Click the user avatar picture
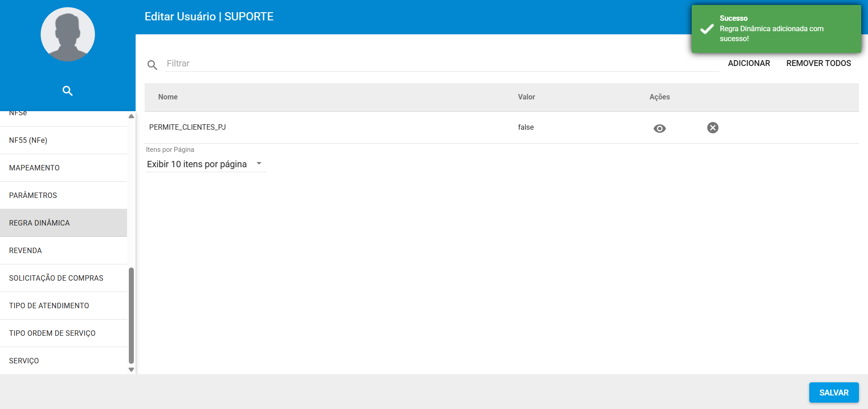Image resolution: width=868 pixels, height=409 pixels. [68, 34]
